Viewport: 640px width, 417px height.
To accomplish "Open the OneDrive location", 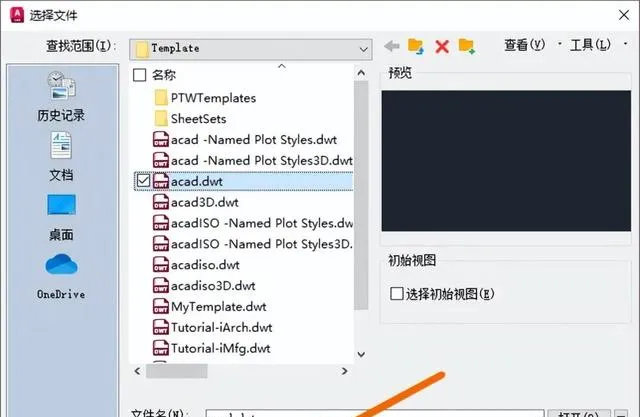I will (61, 277).
